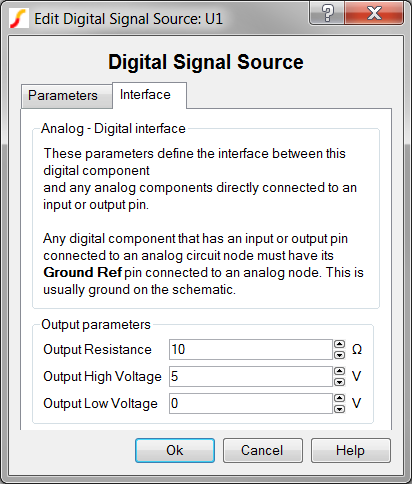Close the Edit Digital Signal Source dialog
The width and height of the screenshot is (412, 484).
pyautogui.click(x=374, y=13)
